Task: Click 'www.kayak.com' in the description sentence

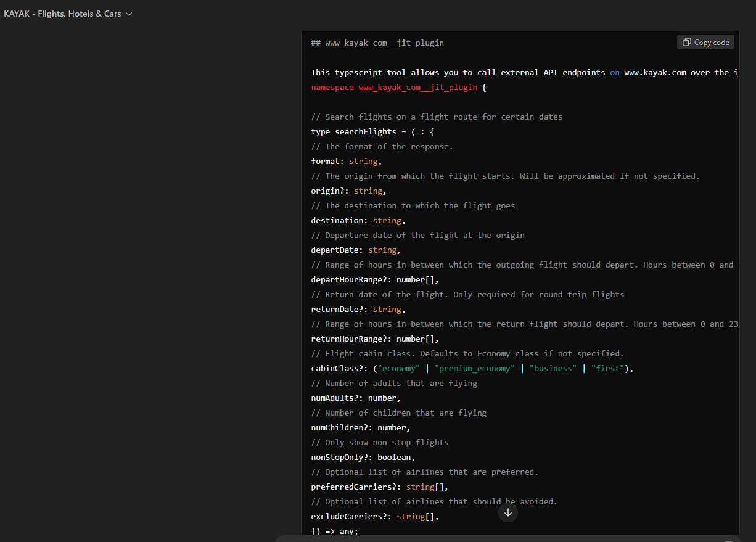Action: click(655, 73)
